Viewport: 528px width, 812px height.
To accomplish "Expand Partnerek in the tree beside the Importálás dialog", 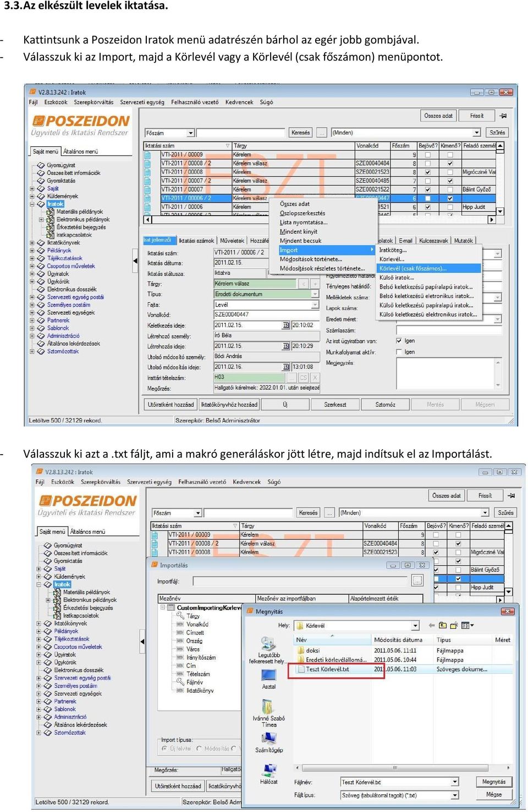I will (39, 701).
